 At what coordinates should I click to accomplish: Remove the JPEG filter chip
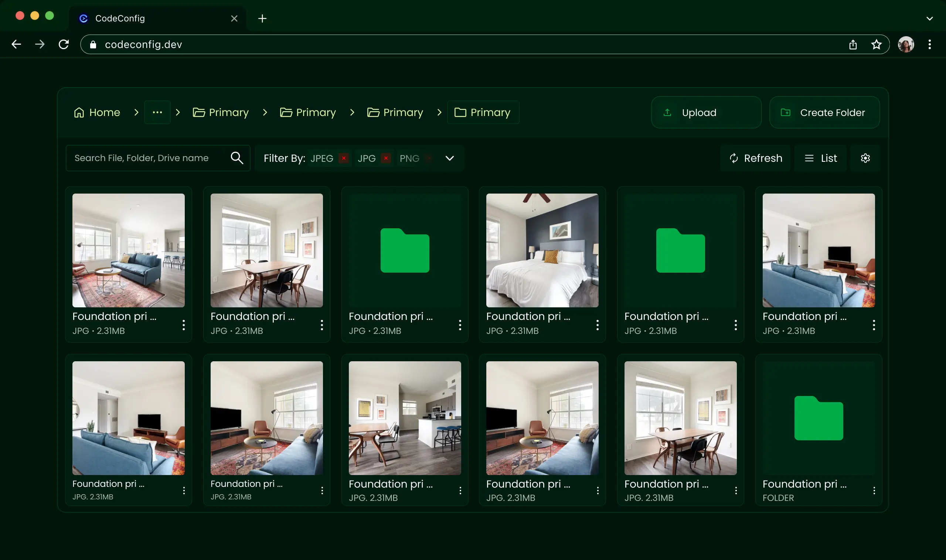(x=343, y=158)
